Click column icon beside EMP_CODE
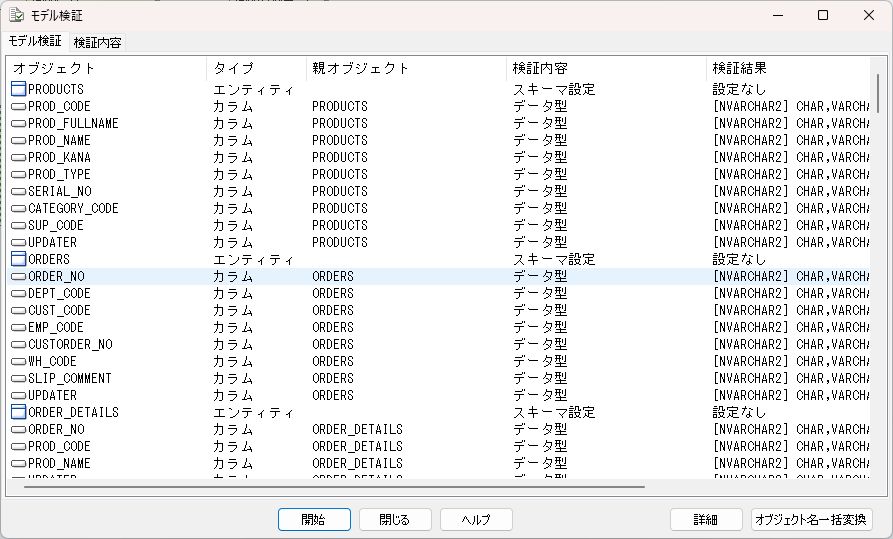893x539 pixels. coord(19,328)
